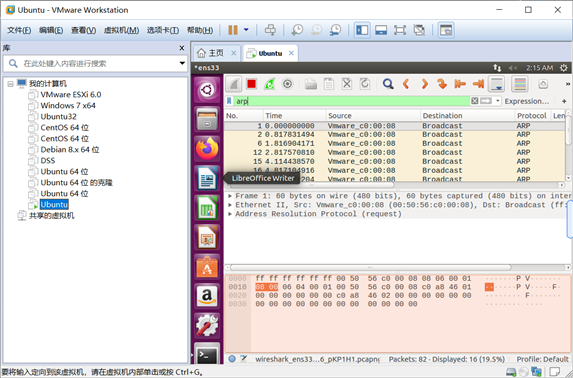This screenshot has height=378, width=573.
Task: Restart the current capture with green fin
Action: coord(270,84)
